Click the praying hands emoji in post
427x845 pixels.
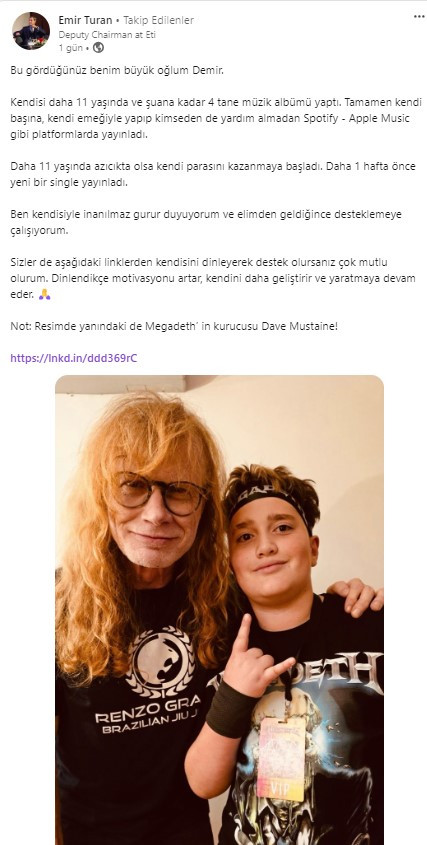tap(45, 295)
